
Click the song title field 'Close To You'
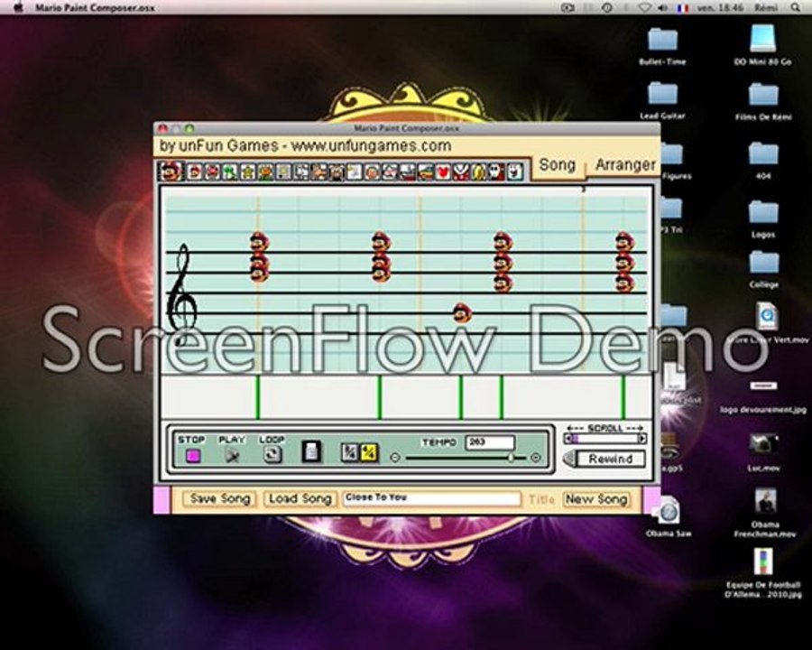(432, 498)
